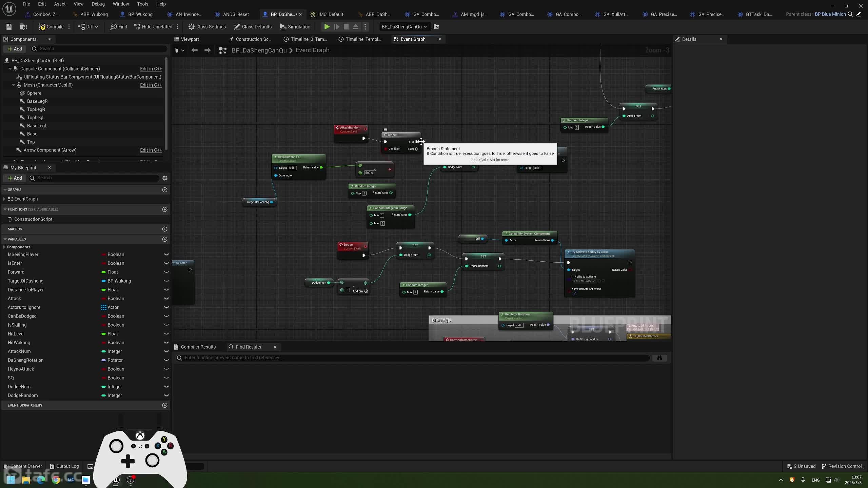Viewport: 868px width, 488px height.
Task: Open the File menu
Action: (26, 4)
